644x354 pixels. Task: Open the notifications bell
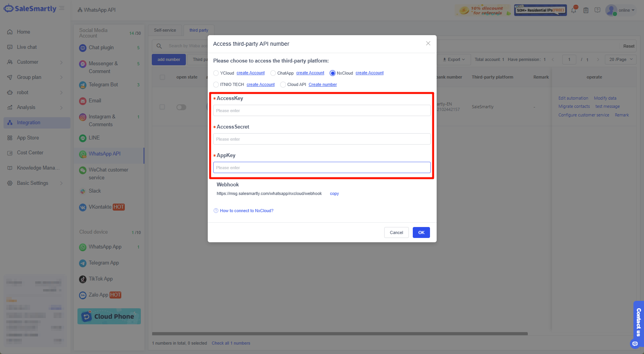click(x=574, y=10)
